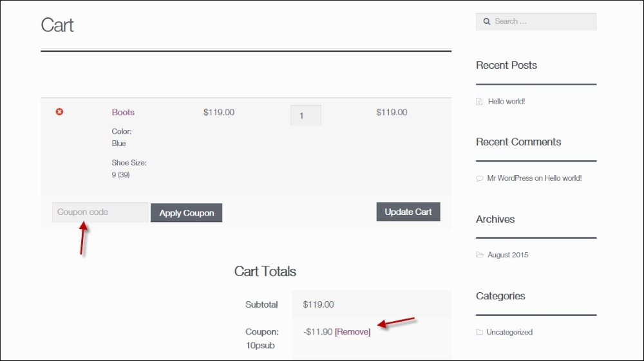644x361 pixels.
Task: Open Hello world! link in Recent Comments
Action: click(x=563, y=178)
